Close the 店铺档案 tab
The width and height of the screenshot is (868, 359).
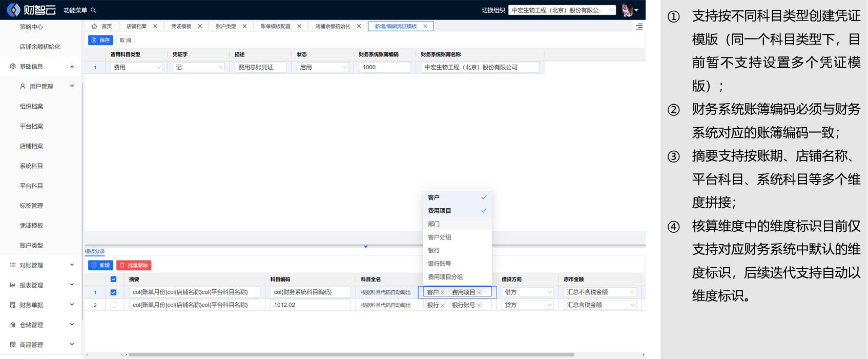point(155,26)
